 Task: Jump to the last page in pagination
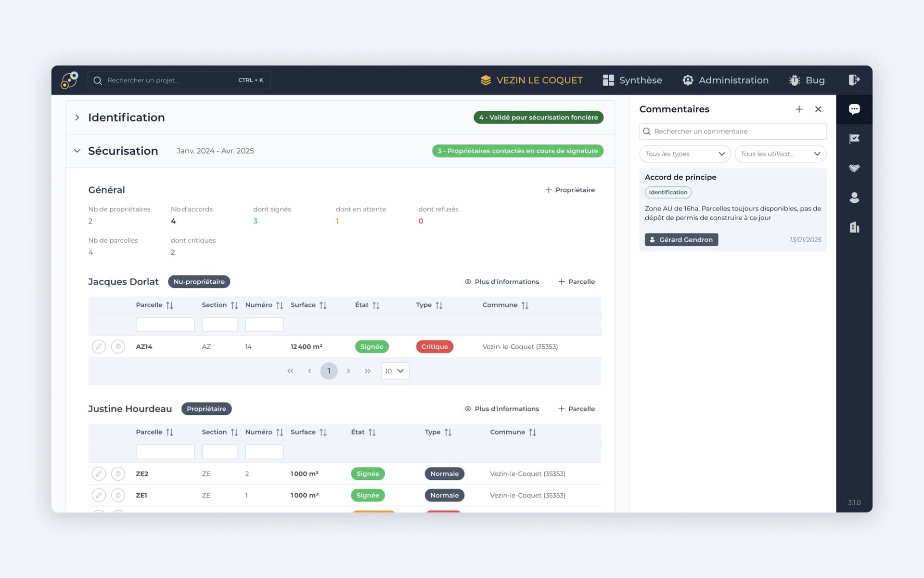(368, 371)
